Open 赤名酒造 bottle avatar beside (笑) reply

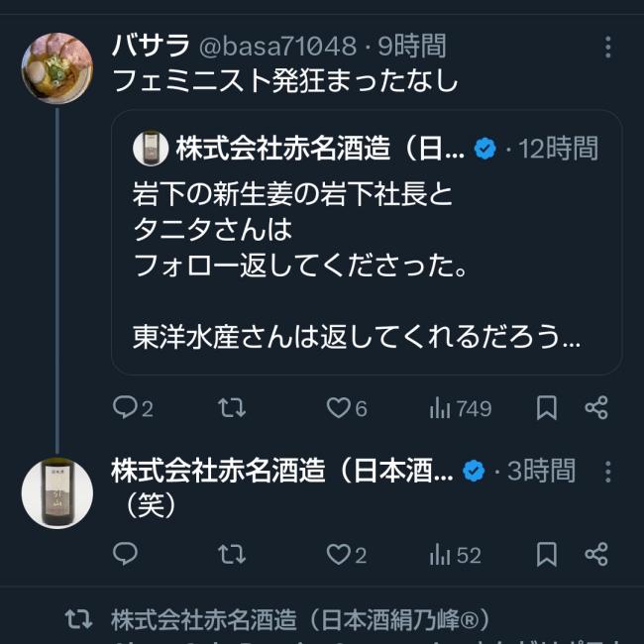57,492
